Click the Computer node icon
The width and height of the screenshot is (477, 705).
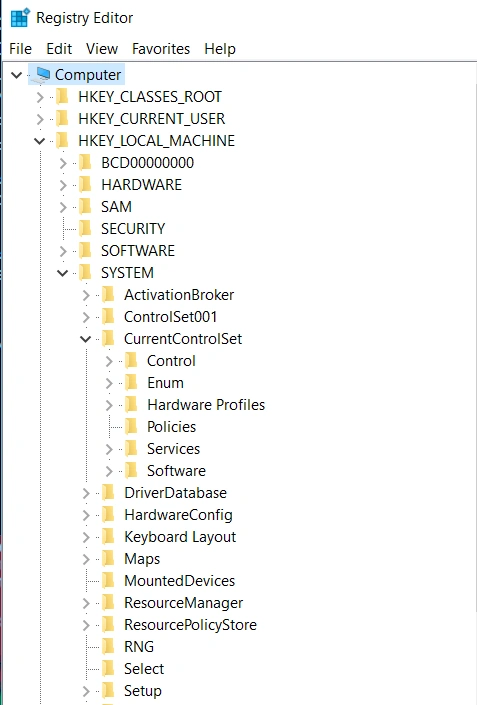42,75
